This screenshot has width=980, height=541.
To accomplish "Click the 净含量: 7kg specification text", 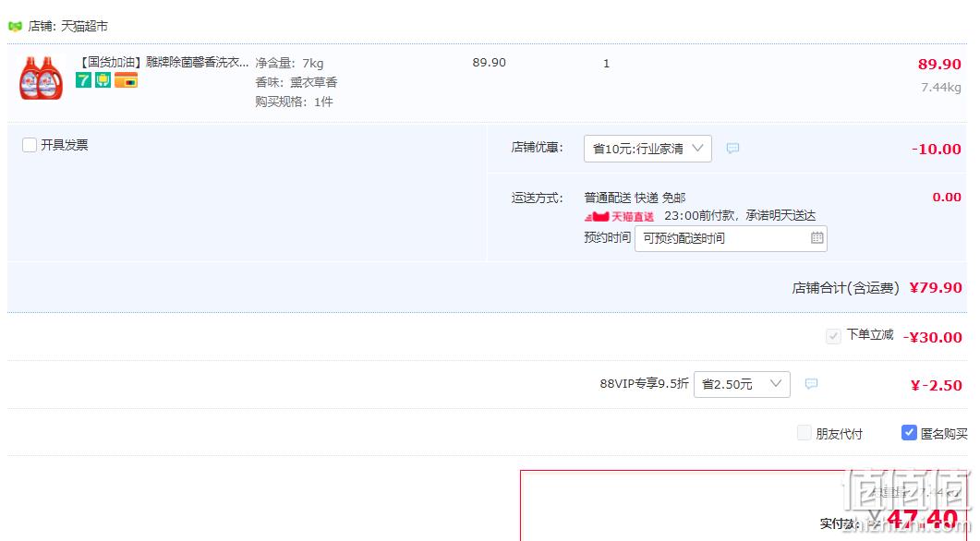I will point(289,63).
